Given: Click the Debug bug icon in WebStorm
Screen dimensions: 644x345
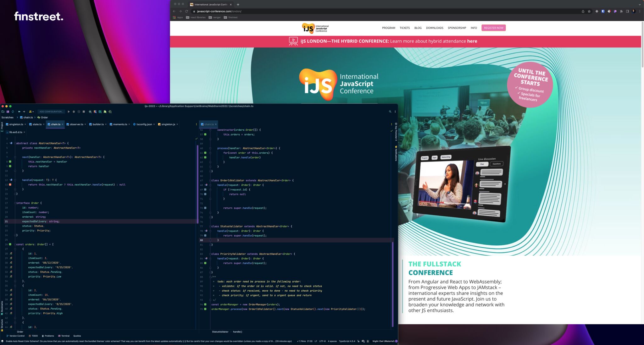Looking at the screenshot, I should 74,112.
